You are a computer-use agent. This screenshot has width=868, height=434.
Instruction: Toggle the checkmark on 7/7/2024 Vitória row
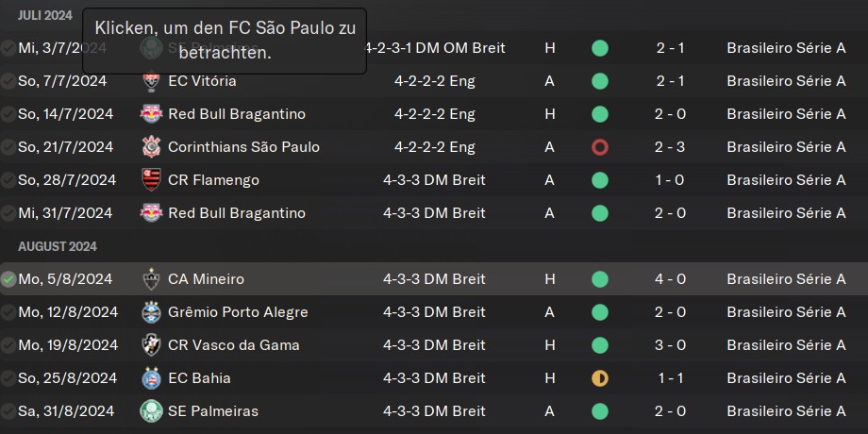[x=8, y=81]
